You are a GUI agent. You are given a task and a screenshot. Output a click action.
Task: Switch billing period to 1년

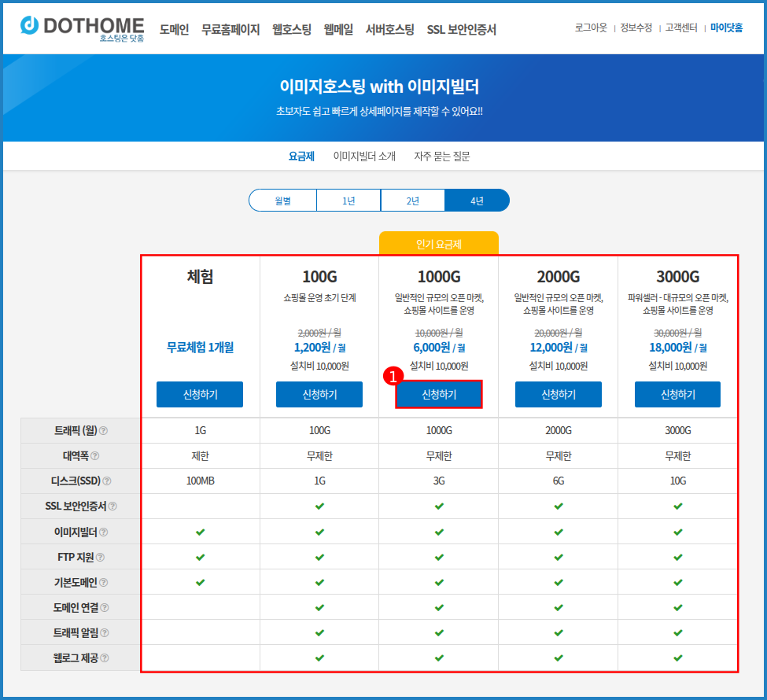348,201
